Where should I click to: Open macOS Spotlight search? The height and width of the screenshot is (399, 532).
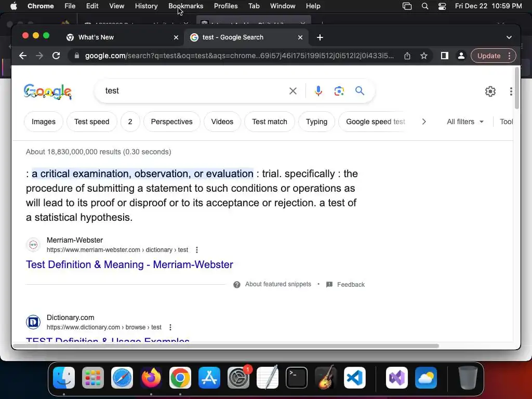click(425, 6)
